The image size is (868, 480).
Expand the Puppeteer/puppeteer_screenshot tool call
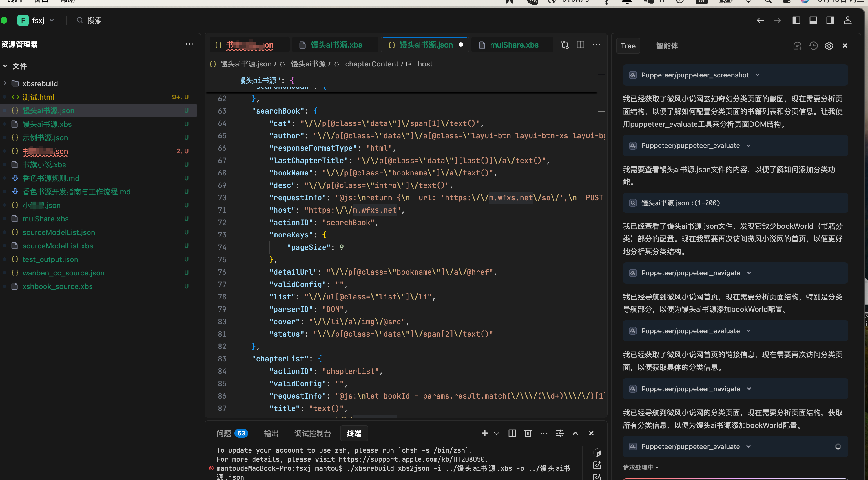(735, 75)
